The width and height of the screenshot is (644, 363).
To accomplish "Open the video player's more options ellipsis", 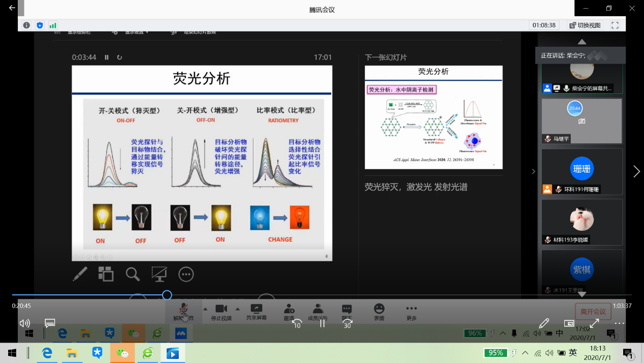I will [x=619, y=323].
